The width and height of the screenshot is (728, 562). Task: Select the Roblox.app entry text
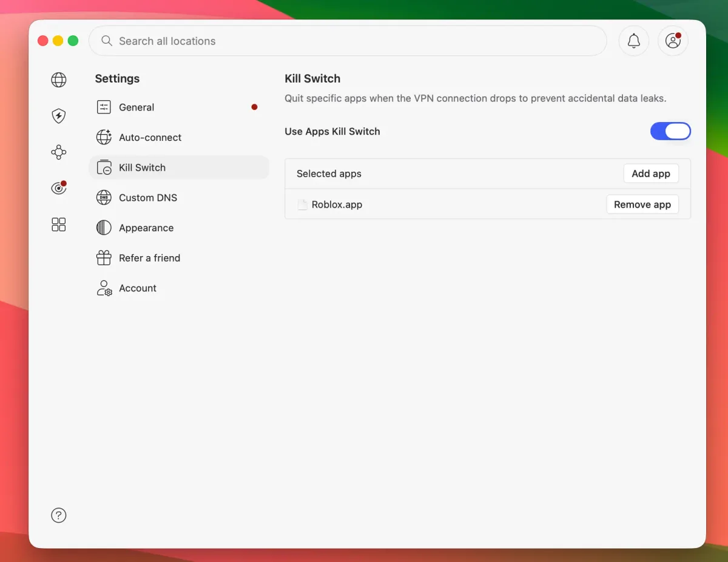(337, 205)
